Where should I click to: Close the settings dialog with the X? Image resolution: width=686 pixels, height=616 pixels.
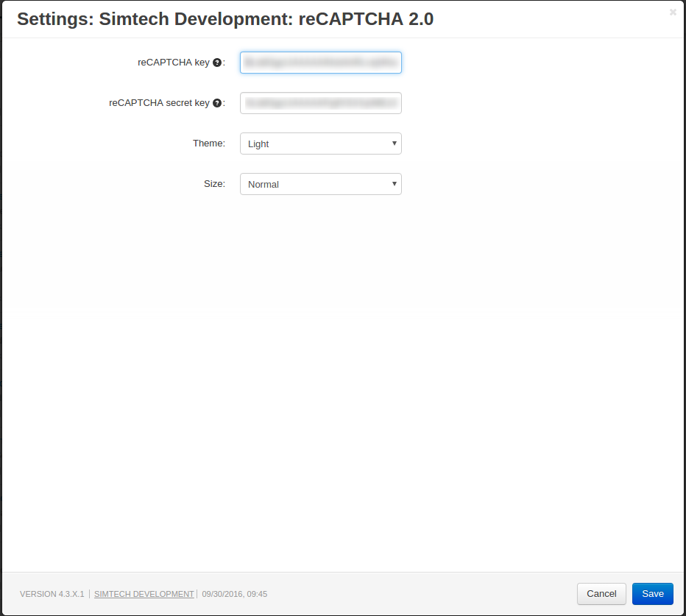pos(673,13)
